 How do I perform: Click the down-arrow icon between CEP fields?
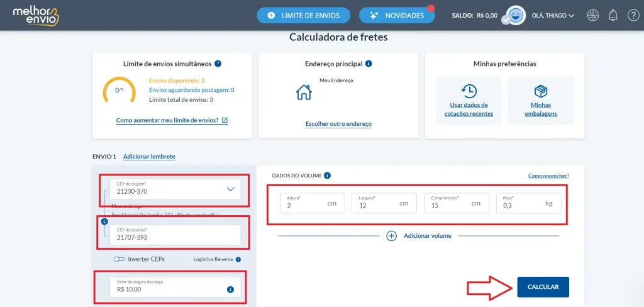[104, 221]
